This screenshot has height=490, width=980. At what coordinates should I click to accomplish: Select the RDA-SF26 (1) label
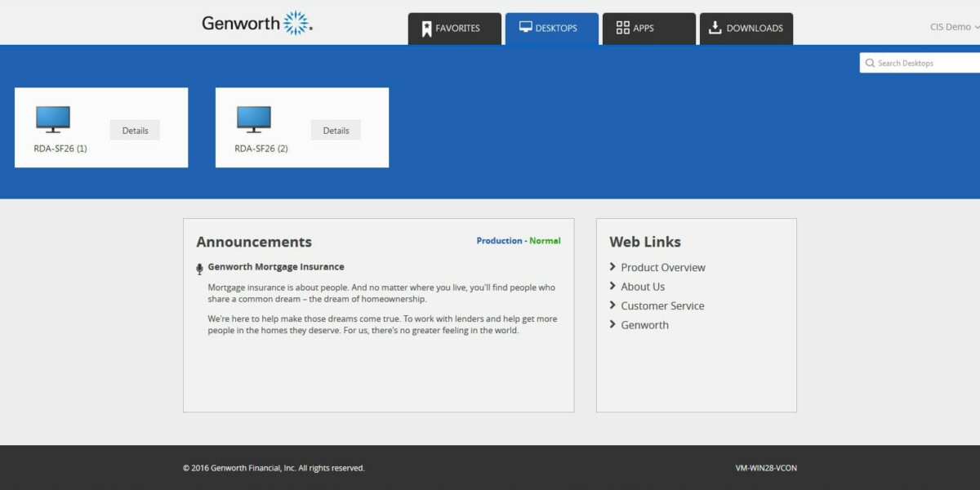60,149
